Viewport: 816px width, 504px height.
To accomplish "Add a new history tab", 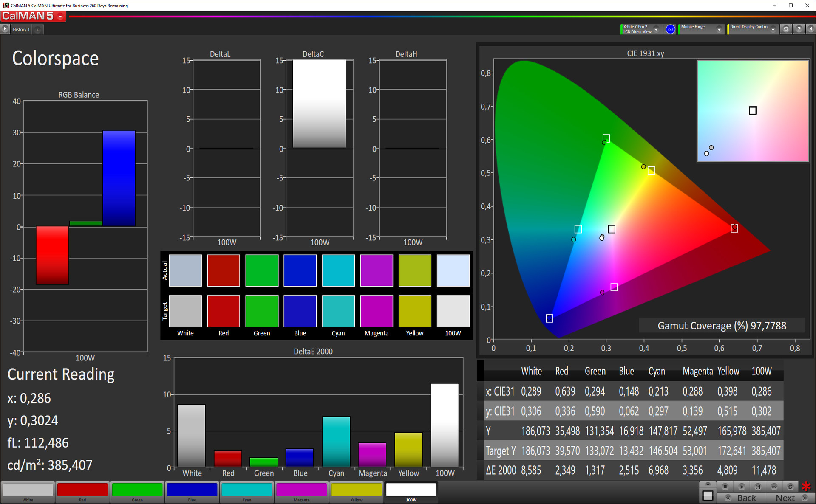I will [x=38, y=30].
